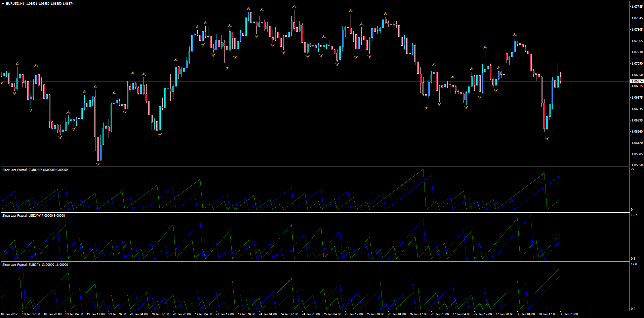The image size is (644, 318).
Task: Click the 1.07645 price scale label
Action: 637,18
